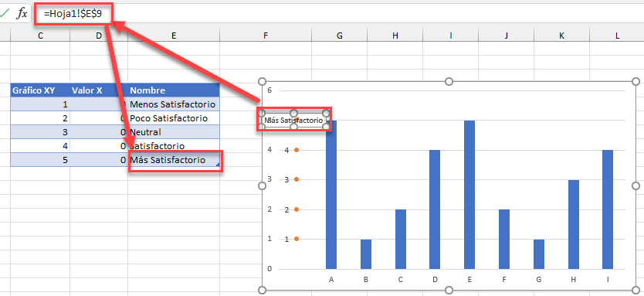Viewport: 644px width, 296px height.
Task: Click the table resize handle at corner of E9
Action: click(218, 165)
